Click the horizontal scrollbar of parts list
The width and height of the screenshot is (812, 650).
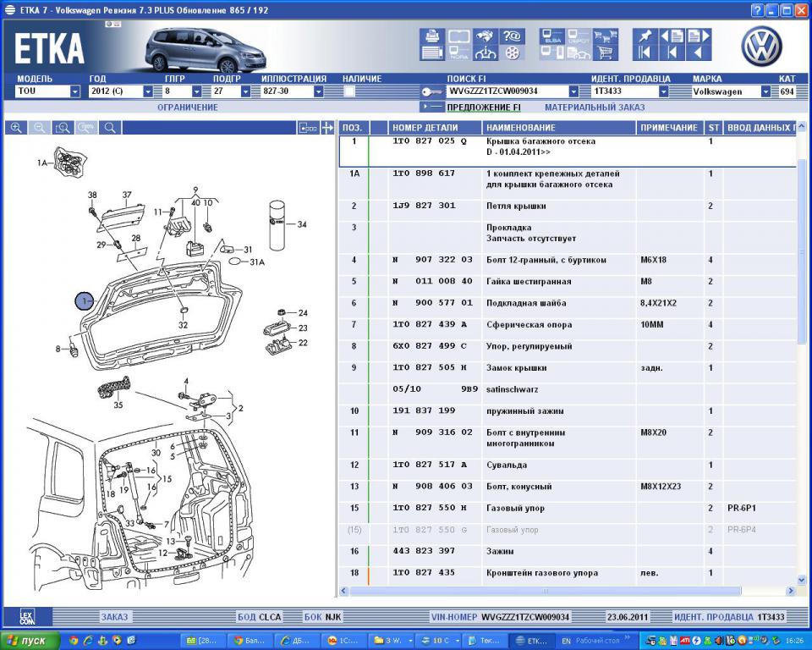tap(546, 591)
